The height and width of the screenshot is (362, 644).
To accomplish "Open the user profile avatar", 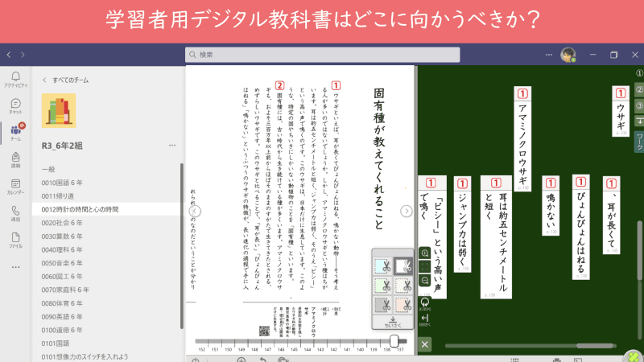I will coord(568,55).
